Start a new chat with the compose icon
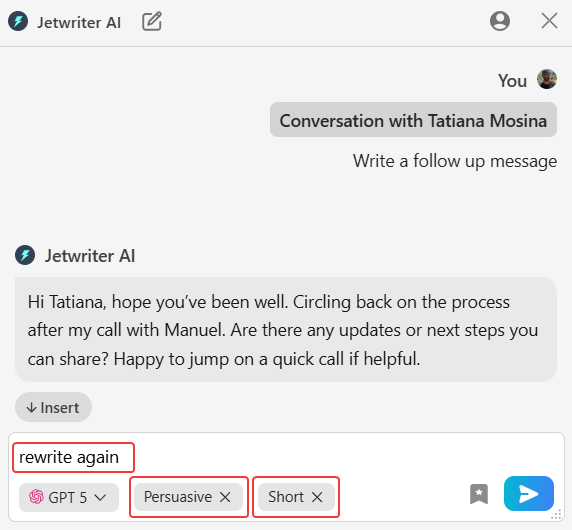This screenshot has width=572, height=530. coord(152,21)
